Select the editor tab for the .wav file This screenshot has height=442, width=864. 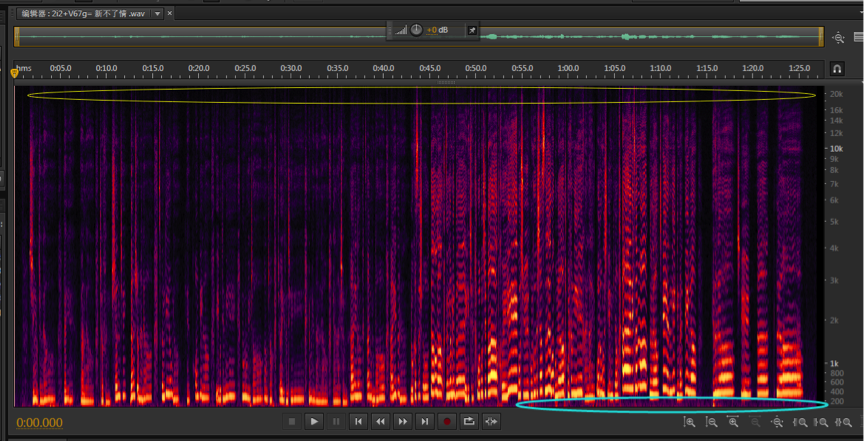click(x=82, y=13)
